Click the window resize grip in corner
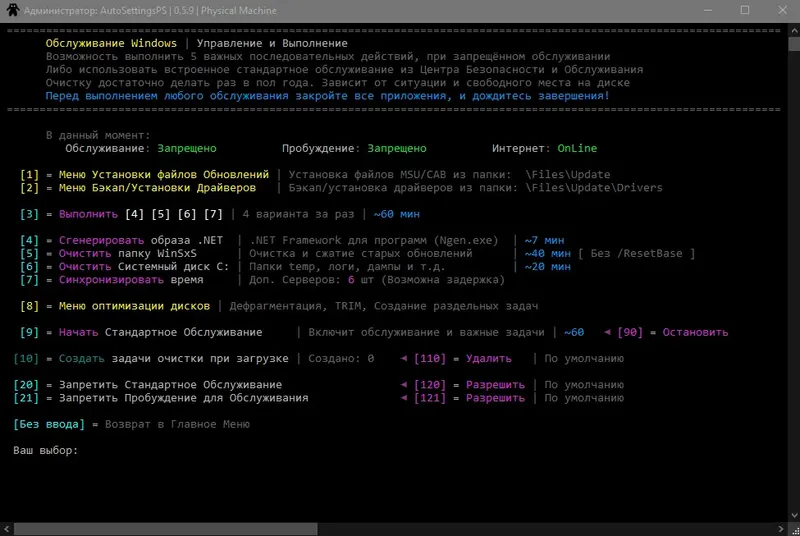Viewport: 800px width, 536px height. [x=795, y=530]
